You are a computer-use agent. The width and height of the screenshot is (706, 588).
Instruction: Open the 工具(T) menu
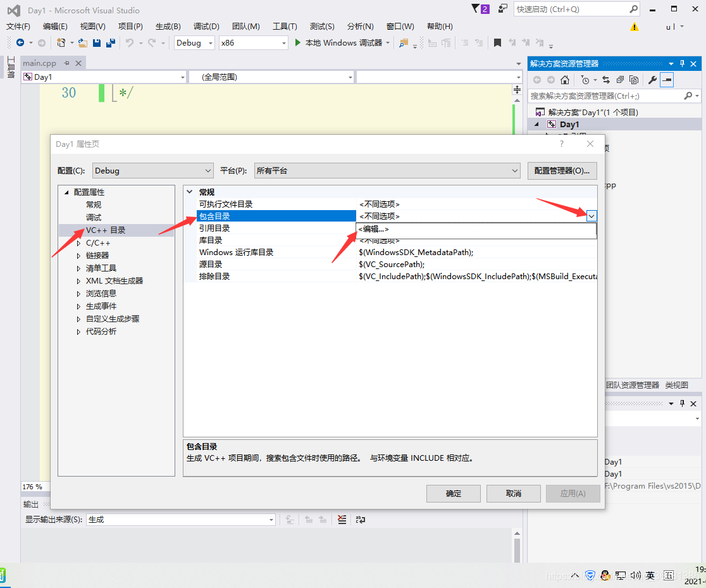point(285,27)
